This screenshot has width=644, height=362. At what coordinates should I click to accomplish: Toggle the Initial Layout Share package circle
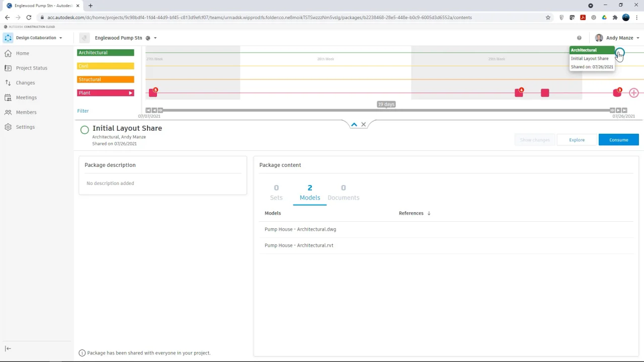tap(85, 130)
